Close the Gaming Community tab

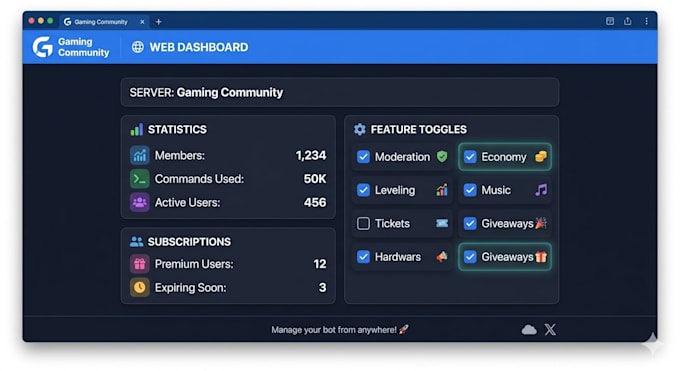142,22
